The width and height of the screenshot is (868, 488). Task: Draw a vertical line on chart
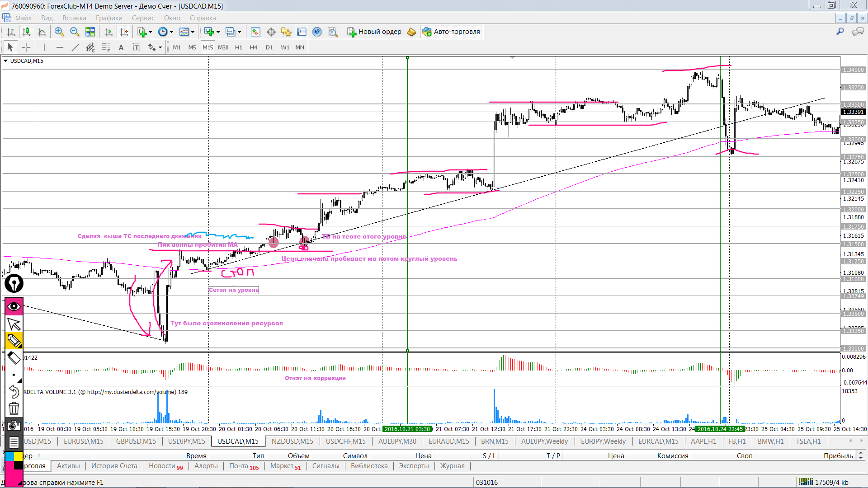pos(44,47)
